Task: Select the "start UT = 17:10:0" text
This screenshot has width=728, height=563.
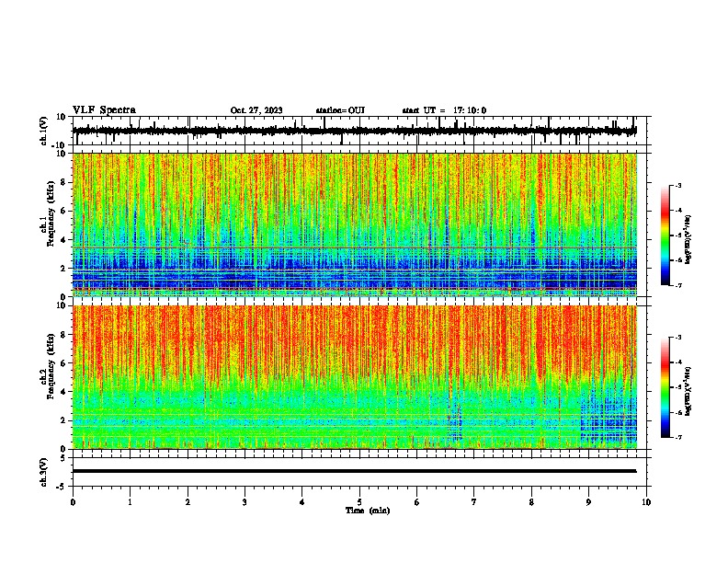Action: pyautogui.click(x=444, y=110)
